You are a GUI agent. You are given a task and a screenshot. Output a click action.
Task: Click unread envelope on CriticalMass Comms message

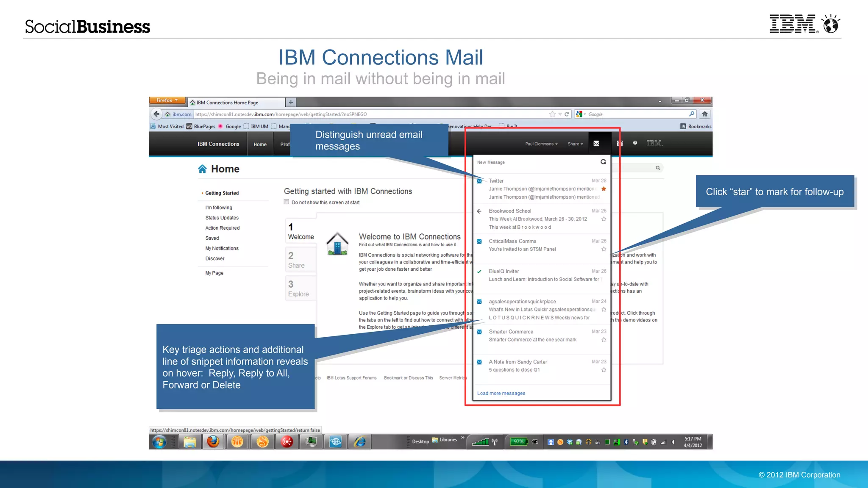[x=479, y=241]
